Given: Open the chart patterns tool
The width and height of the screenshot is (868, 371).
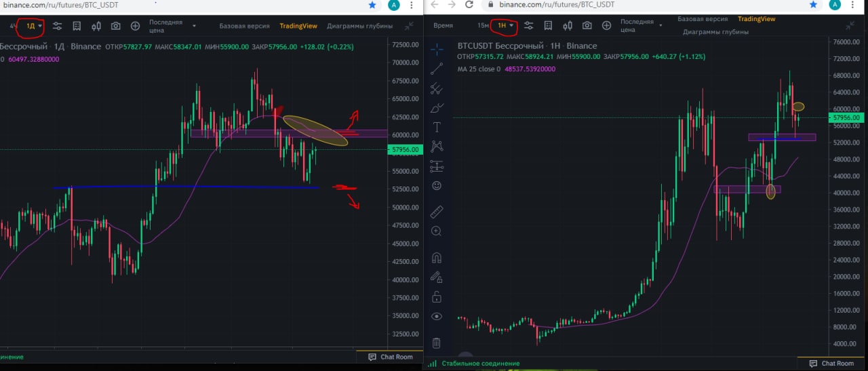Looking at the screenshot, I should [x=437, y=146].
